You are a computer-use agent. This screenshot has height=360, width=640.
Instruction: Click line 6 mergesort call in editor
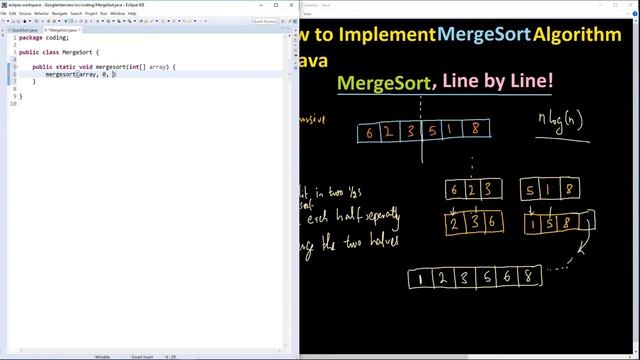click(81, 74)
